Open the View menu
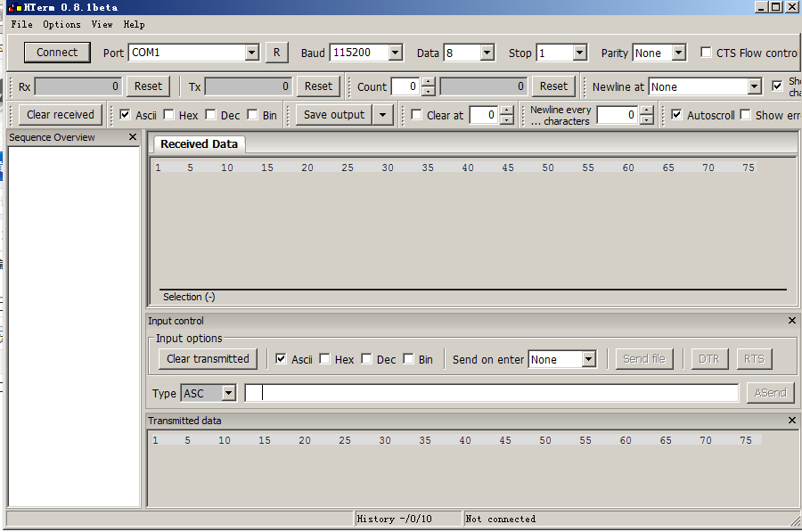This screenshot has height=532, width=802. (102, 24)
